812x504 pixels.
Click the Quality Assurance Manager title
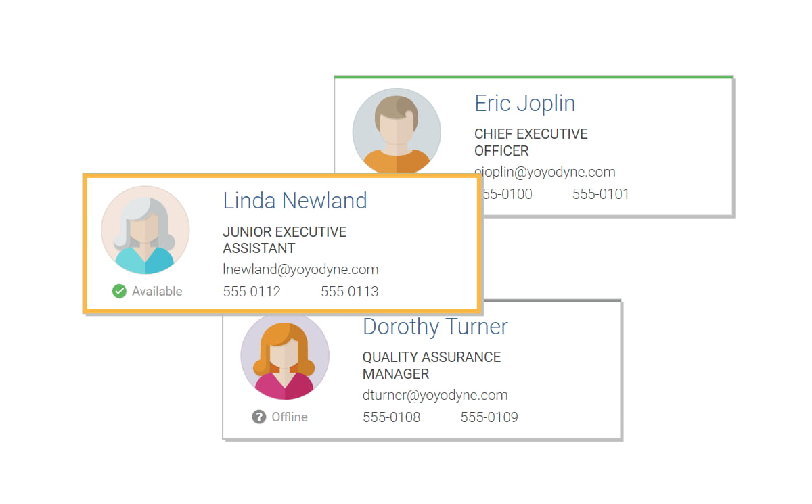click(x=431, y=365)
